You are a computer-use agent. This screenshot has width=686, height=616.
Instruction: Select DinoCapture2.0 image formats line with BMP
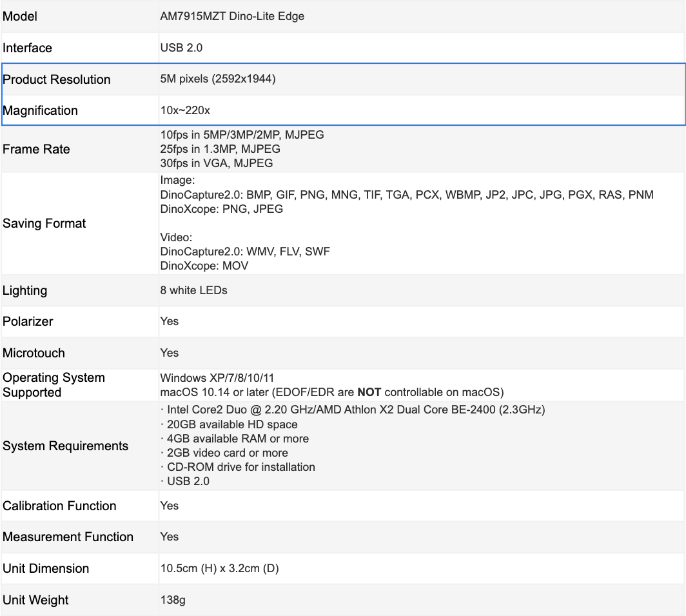pyautogui.click(x=407, y=195)
